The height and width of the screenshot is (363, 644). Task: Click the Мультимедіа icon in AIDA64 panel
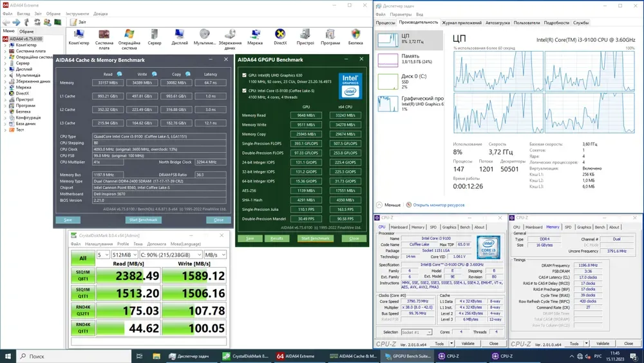point(205,35)
